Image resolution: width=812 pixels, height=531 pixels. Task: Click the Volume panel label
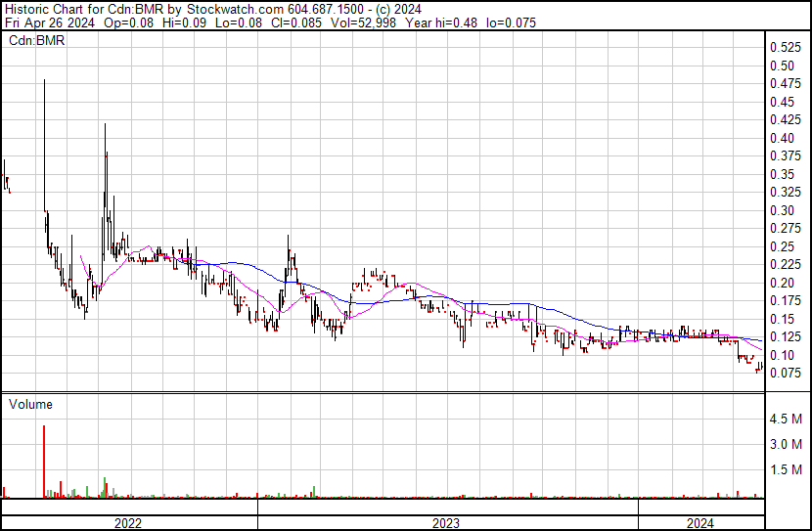(x=30, y=404)
